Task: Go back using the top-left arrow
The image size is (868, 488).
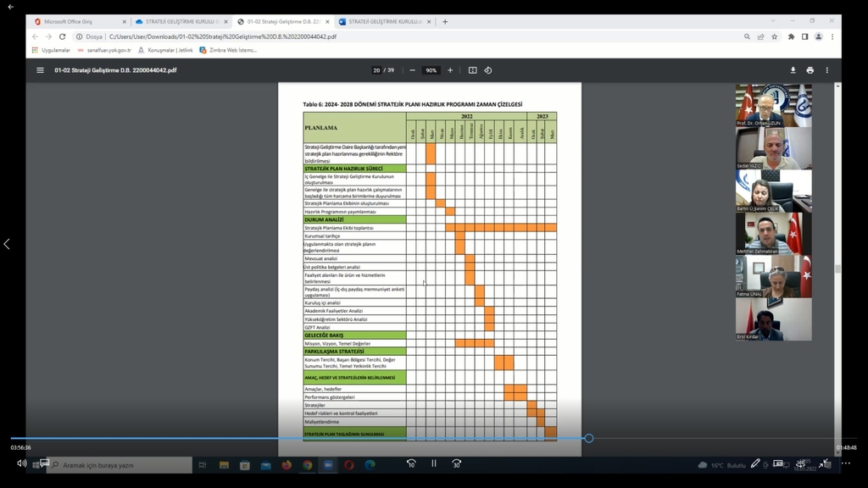Action: (11, 7)
